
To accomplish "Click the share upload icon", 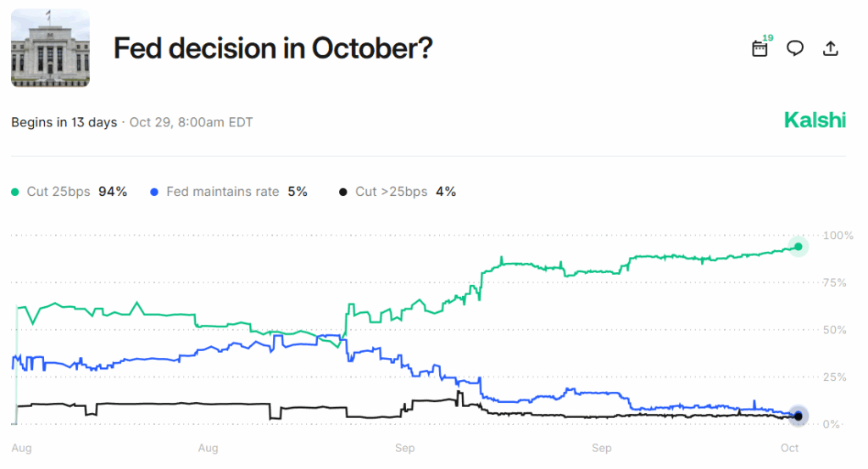I will pos(831,48).
